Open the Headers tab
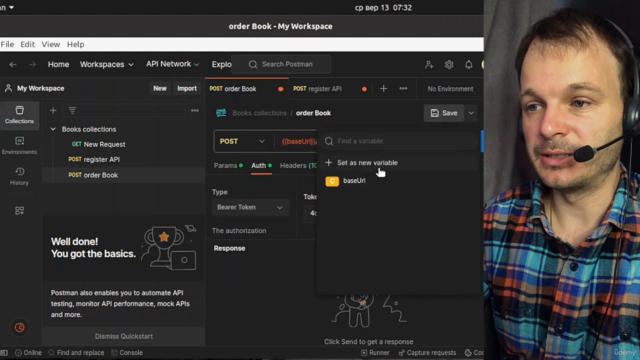 click(x=298, y=165)
